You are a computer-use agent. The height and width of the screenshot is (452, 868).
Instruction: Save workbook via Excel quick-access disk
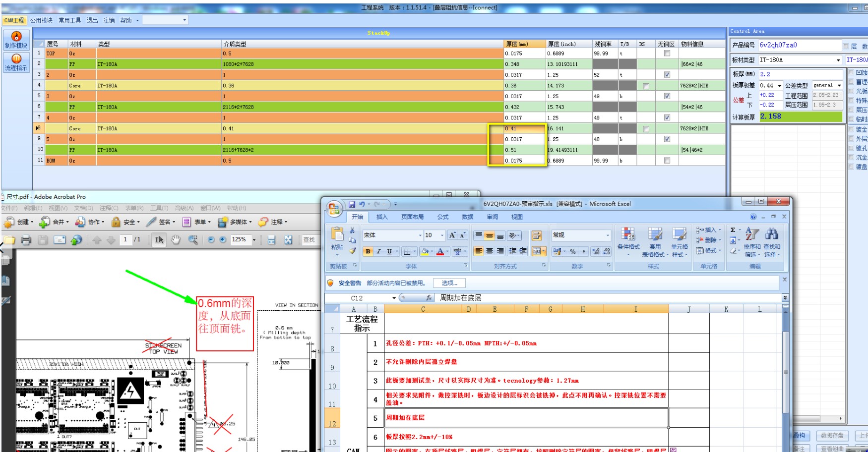[x=352, y=204]
